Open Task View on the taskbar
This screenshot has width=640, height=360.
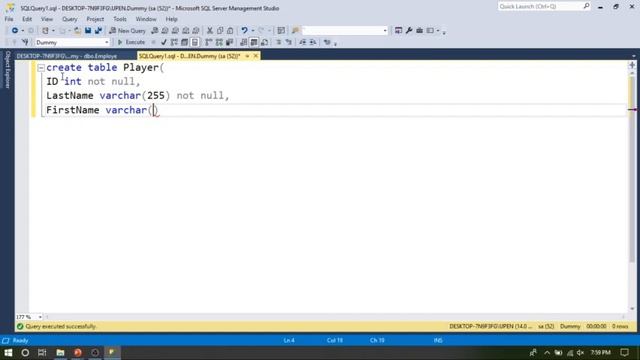pyautogui.click(x=42, y=352)
